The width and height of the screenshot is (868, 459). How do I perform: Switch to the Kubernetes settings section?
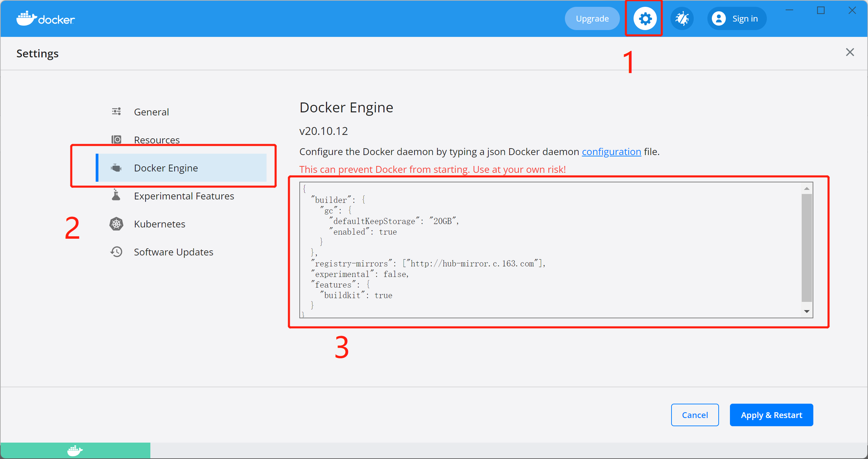pos(159,224)
